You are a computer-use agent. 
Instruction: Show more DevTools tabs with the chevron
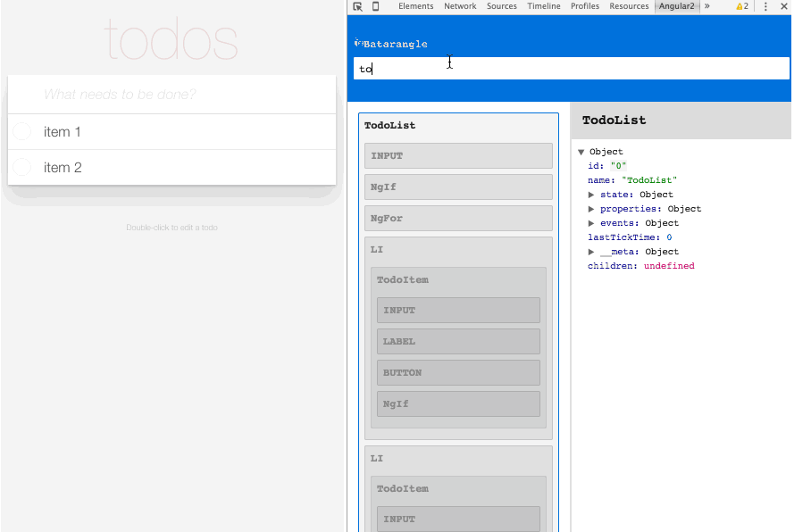[707, 6]
